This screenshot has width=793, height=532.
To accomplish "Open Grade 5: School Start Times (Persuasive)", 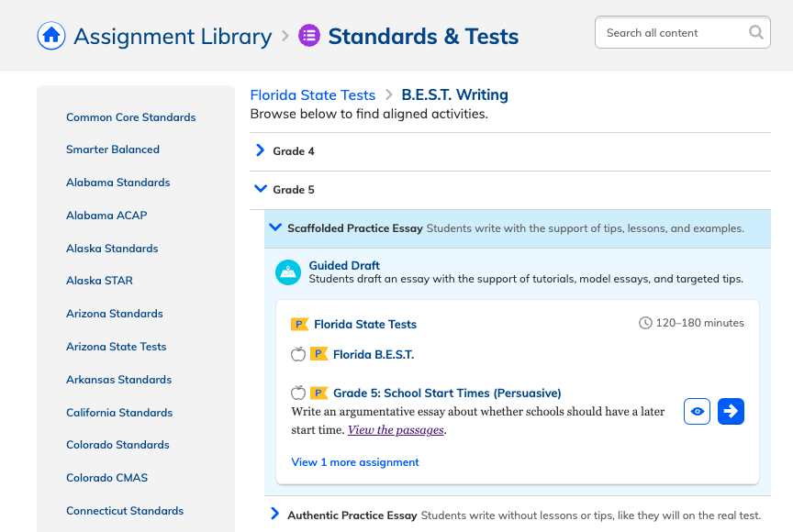I will pyautogui.click(x=447, y=393).
